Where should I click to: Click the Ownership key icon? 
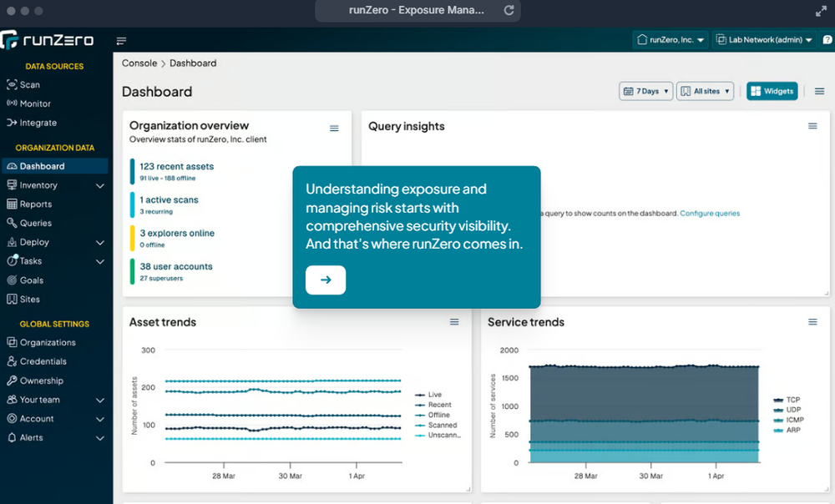(12, 381)
